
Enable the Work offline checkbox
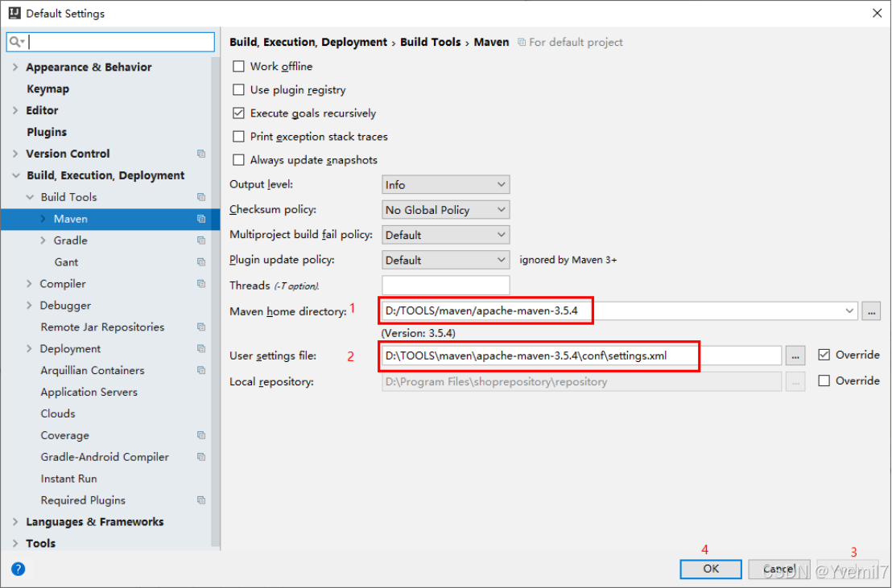[x=238, y=67]
